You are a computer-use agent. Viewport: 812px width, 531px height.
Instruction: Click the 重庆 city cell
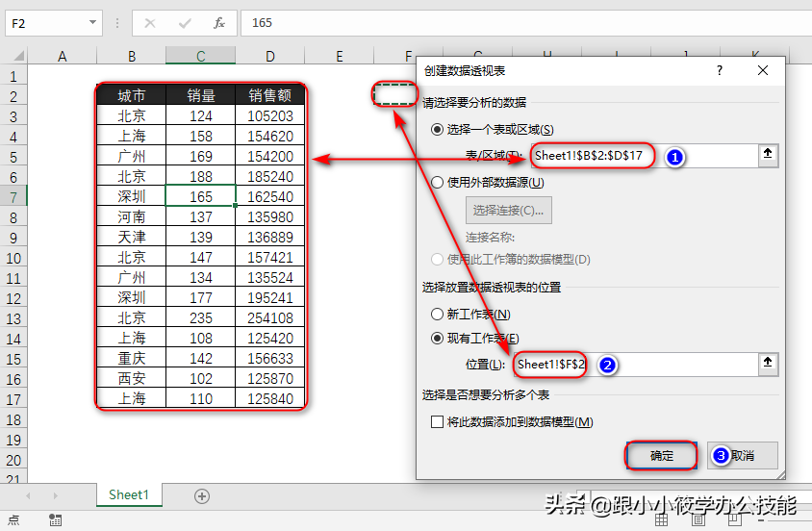coord(132,358)
